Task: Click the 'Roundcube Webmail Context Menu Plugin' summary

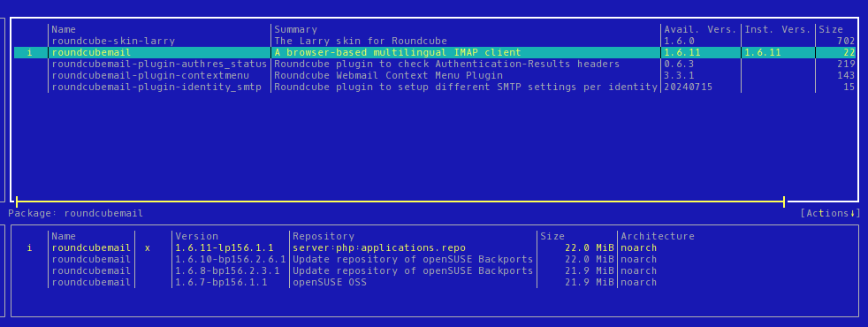Action: coord(389,76)
